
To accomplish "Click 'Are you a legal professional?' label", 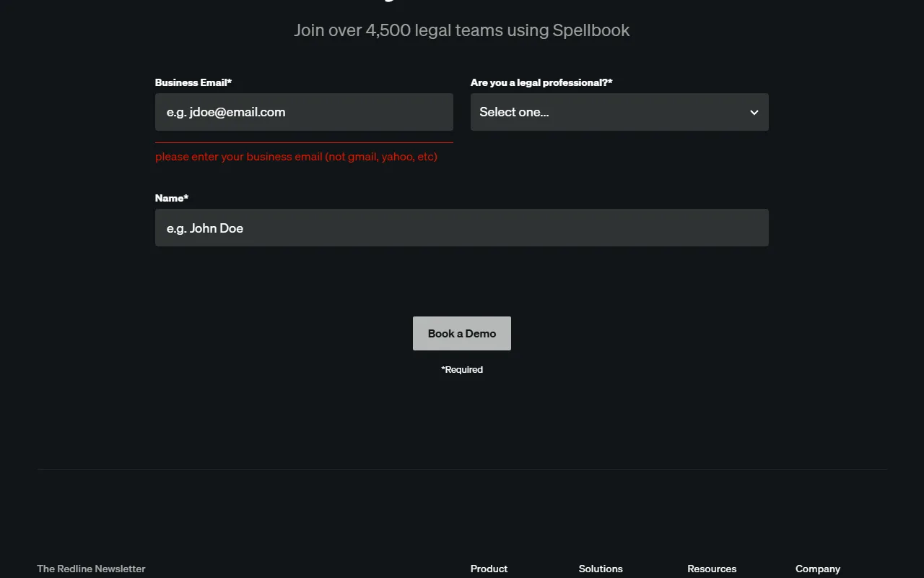I will [x=541, y=82].
